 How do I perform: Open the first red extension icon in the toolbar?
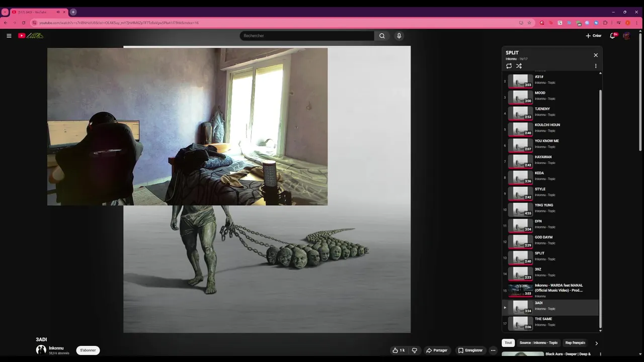click(542, 23)
